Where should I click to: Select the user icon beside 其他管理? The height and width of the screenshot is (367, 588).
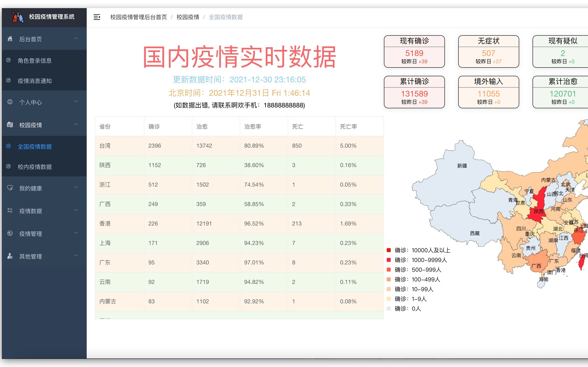coord(10,256)
